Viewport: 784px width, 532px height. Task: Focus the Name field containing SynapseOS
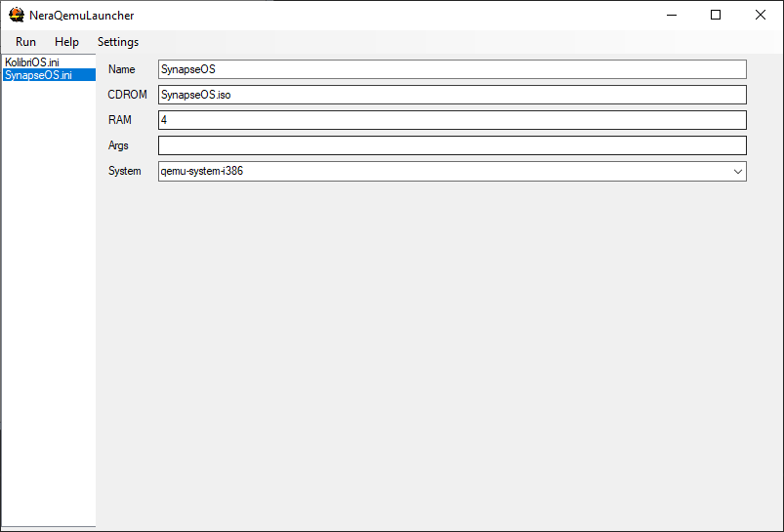(x=452, y=69)
